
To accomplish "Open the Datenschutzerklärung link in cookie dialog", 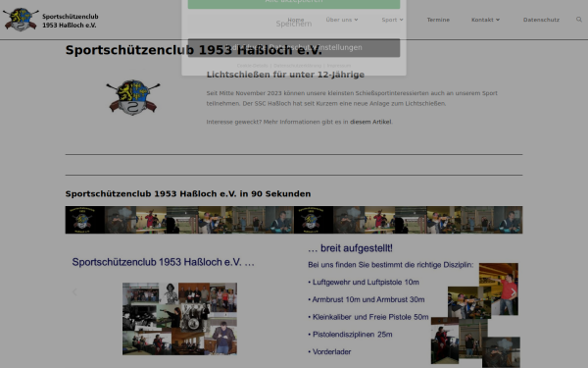I will pyautogui.click(x=297, y=66).
